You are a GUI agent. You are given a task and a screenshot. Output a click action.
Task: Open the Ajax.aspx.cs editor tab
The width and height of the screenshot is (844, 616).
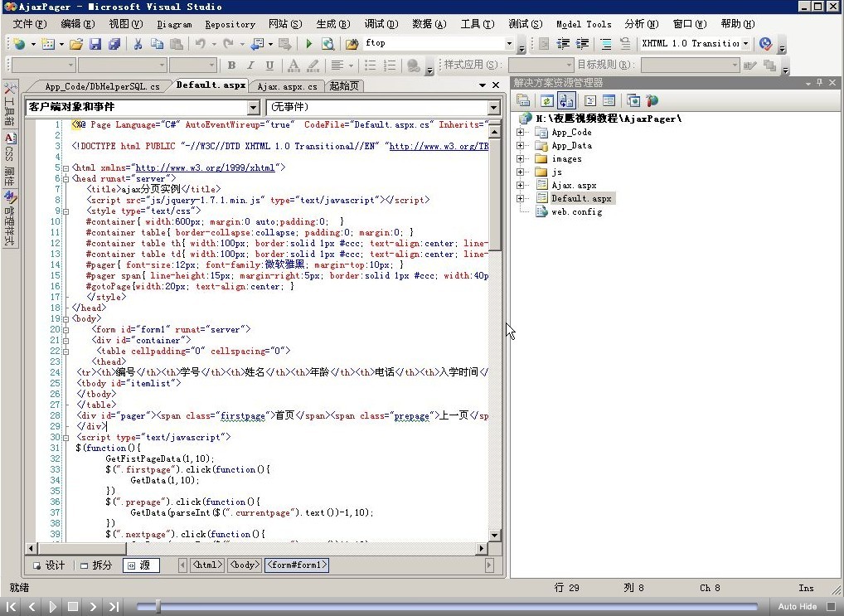point(287,86)
